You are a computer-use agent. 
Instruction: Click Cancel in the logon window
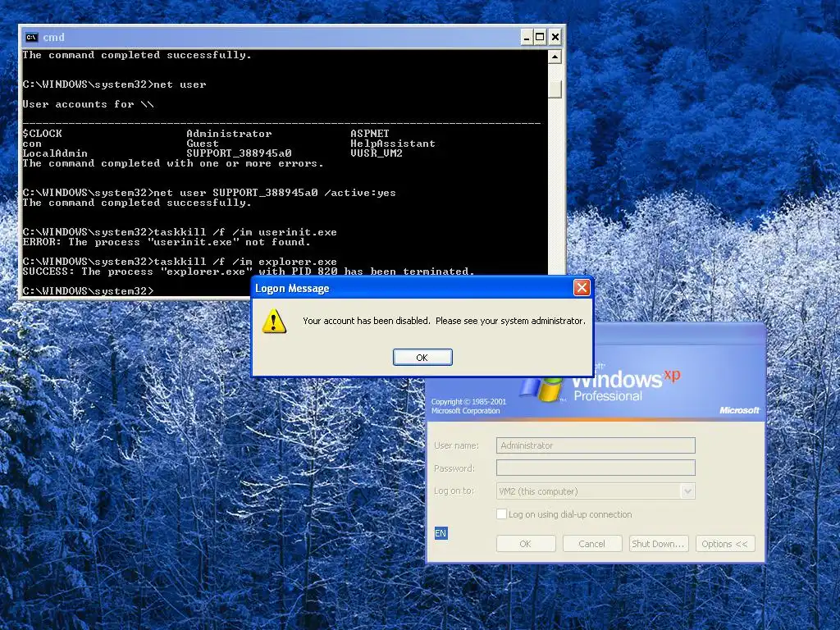(592, 544)
